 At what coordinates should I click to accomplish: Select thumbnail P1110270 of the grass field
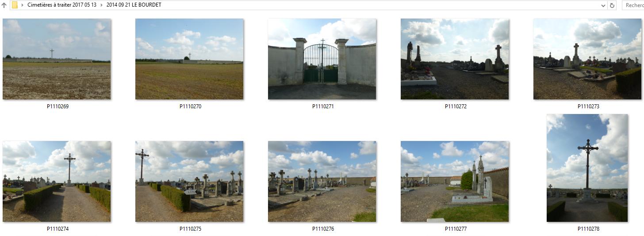[189, 59]
